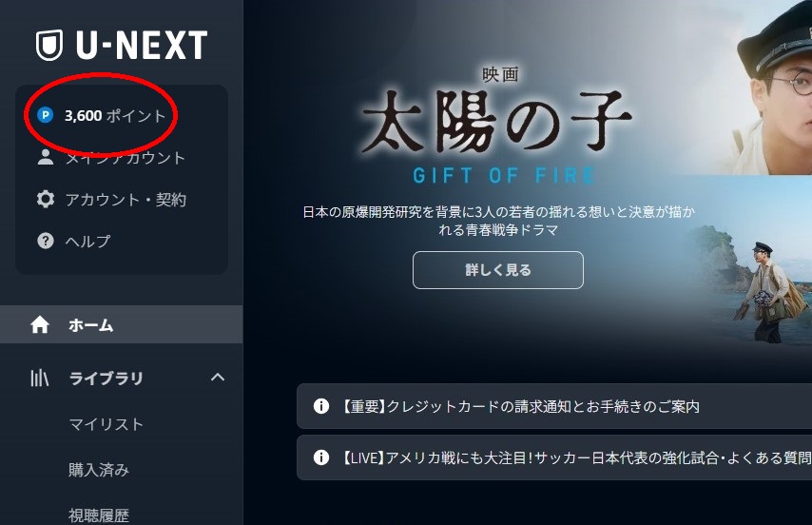Screen dimensions: 812x525
Task: Open the main account person icon
Action: (46, 157)
